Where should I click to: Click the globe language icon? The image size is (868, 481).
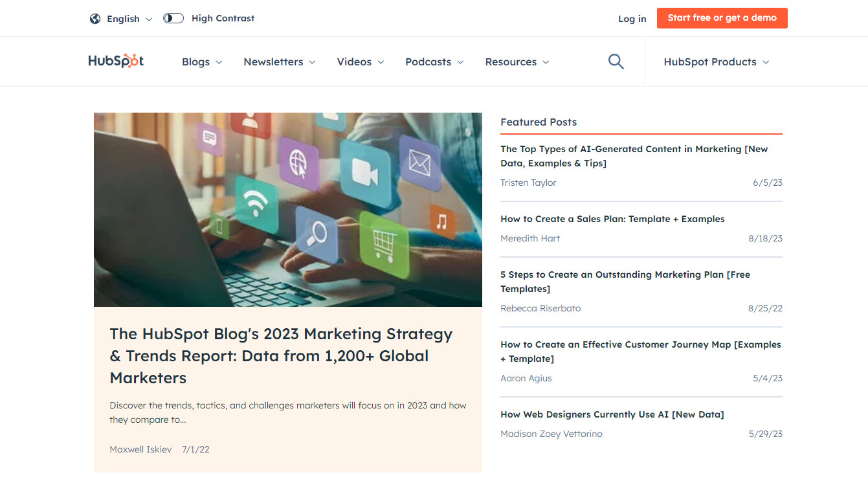coord(95,19)
